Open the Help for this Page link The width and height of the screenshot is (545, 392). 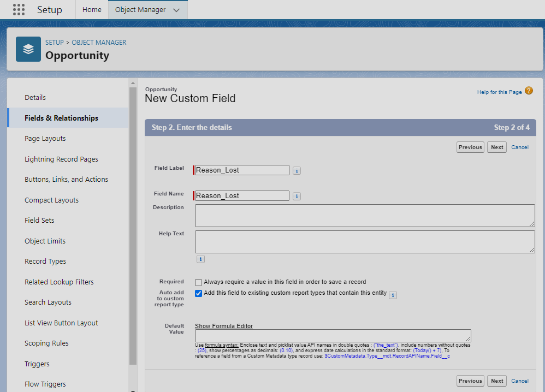point(500,92)
